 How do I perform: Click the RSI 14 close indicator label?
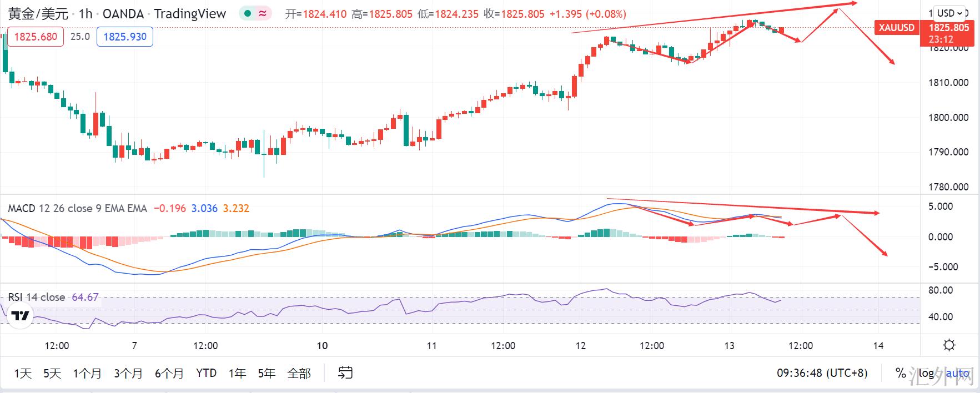(37, 298)
